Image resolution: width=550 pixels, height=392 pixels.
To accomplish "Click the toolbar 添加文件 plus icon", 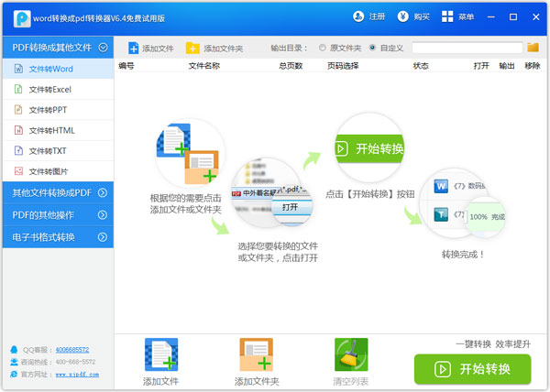I will 134,48.
